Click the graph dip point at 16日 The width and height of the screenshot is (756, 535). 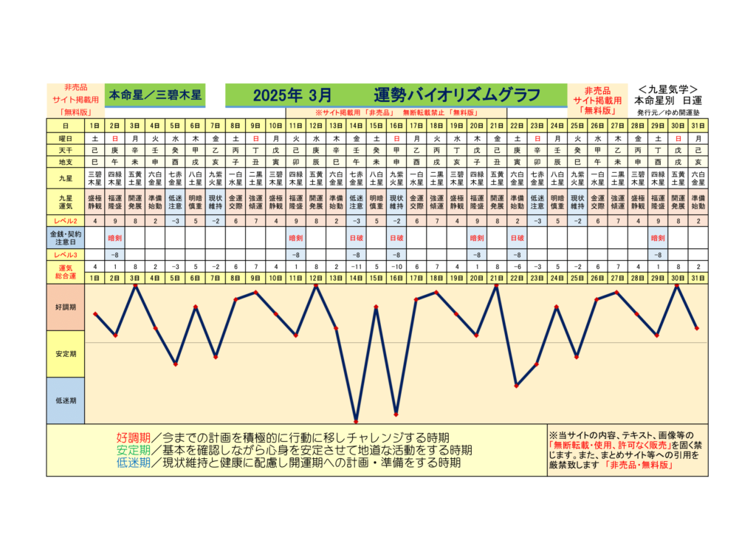(396, 415)
